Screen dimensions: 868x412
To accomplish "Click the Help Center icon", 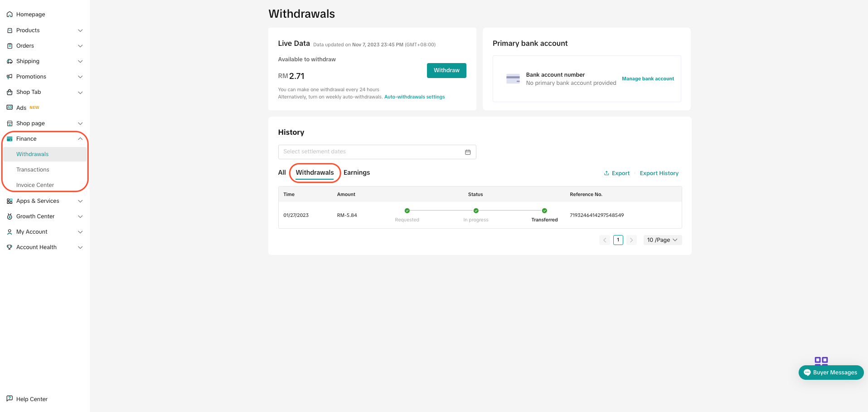I will click(10, 399).
